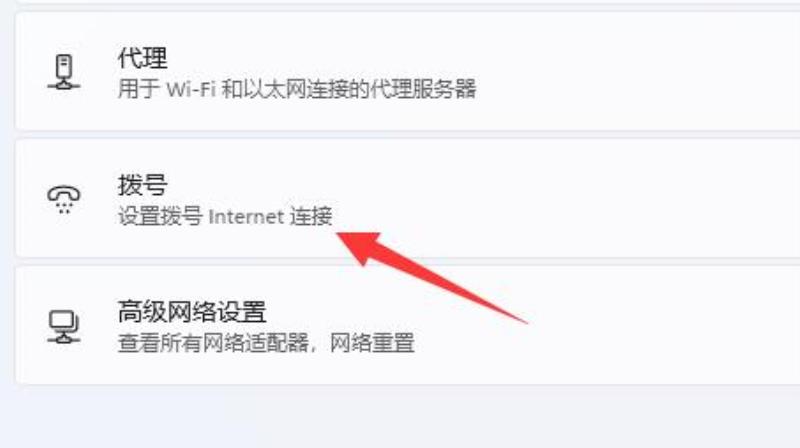This screenshot has width=800, height=448.
Task: Click the red arrow annotation pointing to 拨号
Action: pyautogui.click(x=432, y=277)
